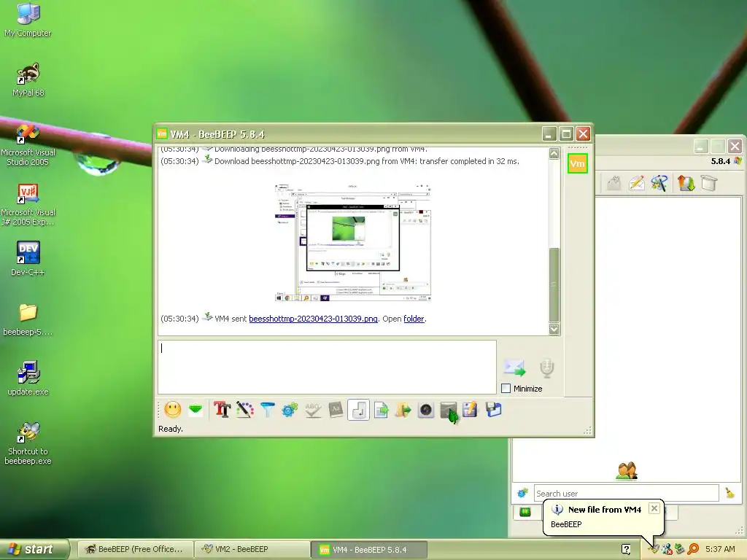This screenshot has width=747, height=560.
Task: Focus the Search user field
Action: pos(626,494)
